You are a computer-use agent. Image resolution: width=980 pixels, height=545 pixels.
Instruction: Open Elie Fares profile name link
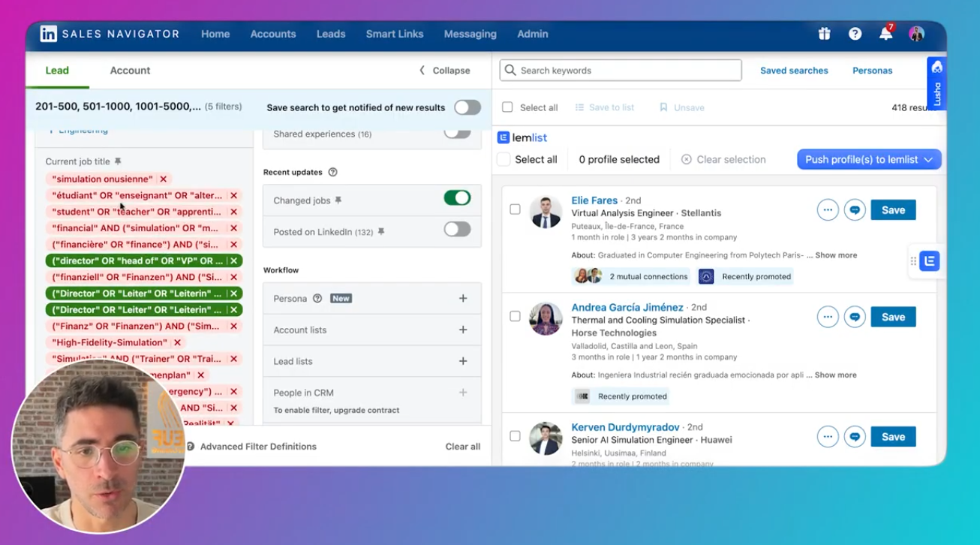point(594,200)
